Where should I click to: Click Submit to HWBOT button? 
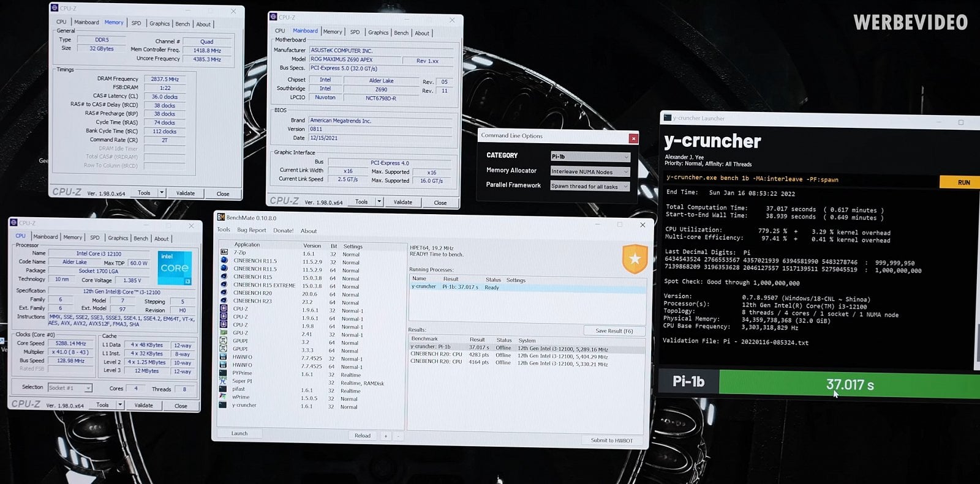click(x=611, y=441)
